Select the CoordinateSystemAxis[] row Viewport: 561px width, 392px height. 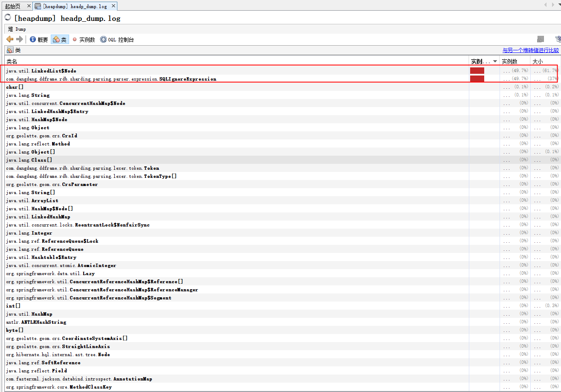[x=282, y=338]
